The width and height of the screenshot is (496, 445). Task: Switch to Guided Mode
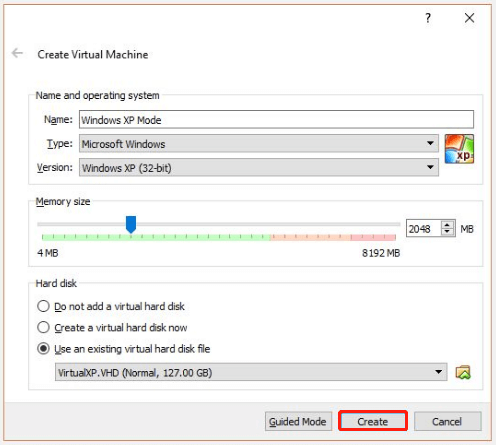coord(298,422)
